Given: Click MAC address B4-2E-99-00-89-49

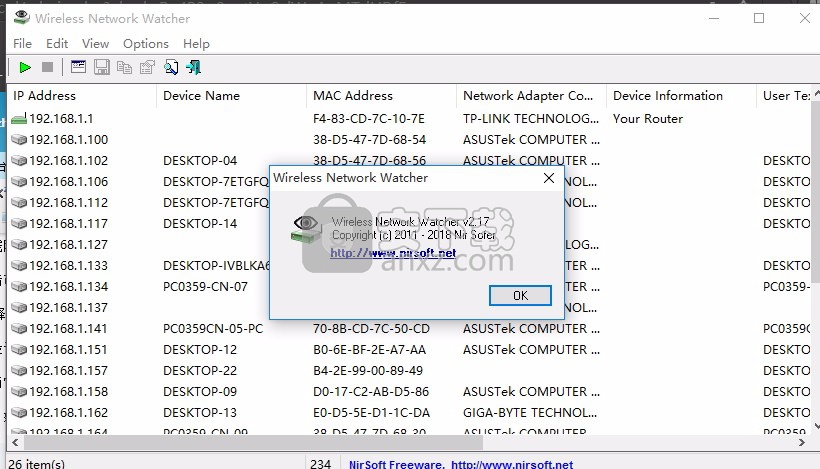Looking at the screenshot, I should pyautogui.click(x=368, y=371).
